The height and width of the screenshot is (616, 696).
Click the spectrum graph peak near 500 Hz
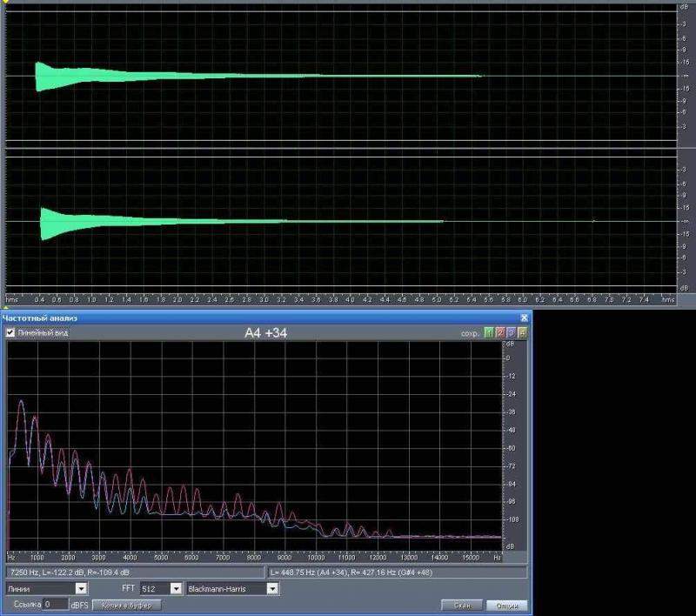[x=21, y=402]
